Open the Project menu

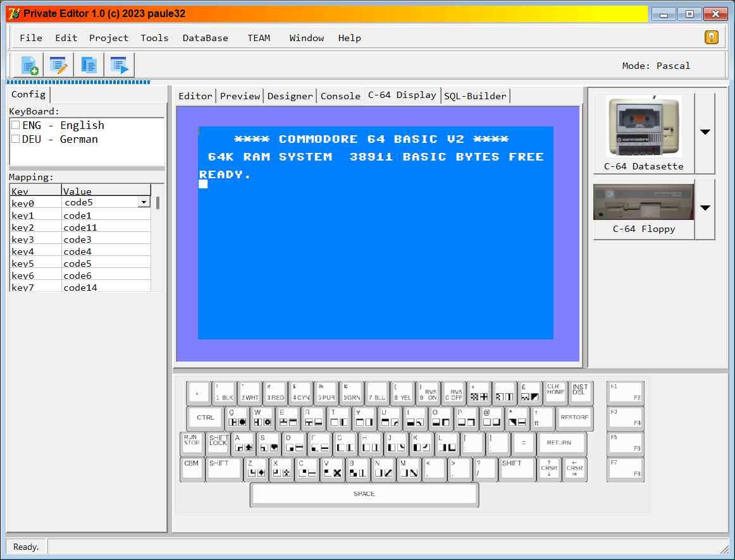pyautogui.click(x=109, y=38)
